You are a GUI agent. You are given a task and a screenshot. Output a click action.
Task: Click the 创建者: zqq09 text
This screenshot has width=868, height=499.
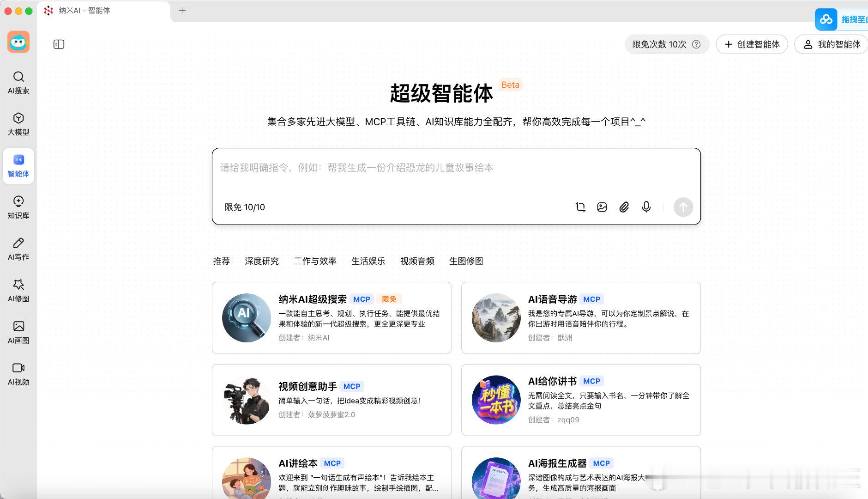pyautogui.click(x=554, y=420)
